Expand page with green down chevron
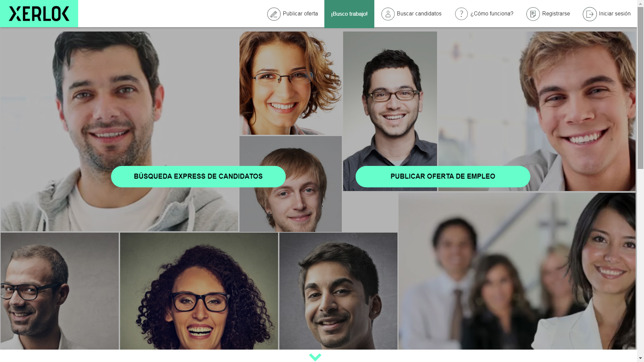Screen dimensions: 644x362 coord(315,357)
